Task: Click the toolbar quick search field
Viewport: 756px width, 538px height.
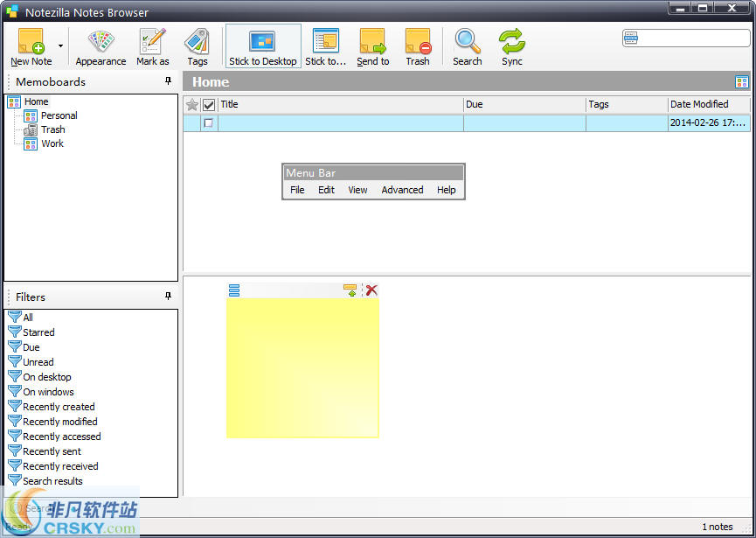Action: pyautogui.click(x=686, y=38)
